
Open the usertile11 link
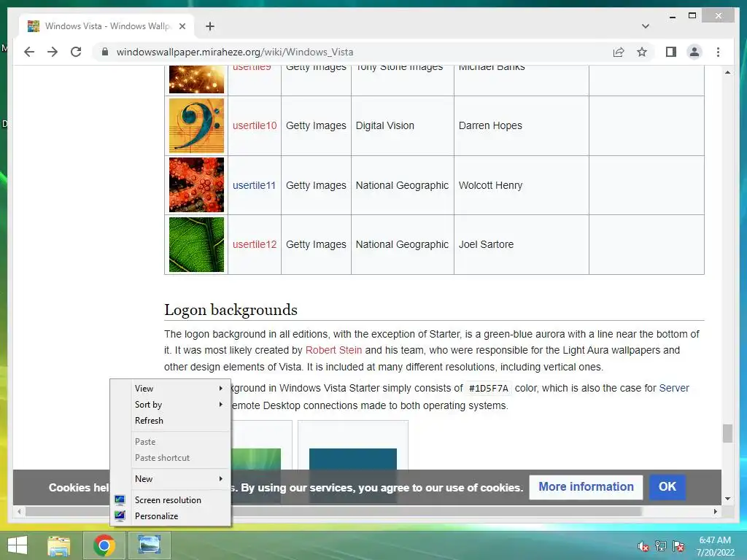click(254, 185)
